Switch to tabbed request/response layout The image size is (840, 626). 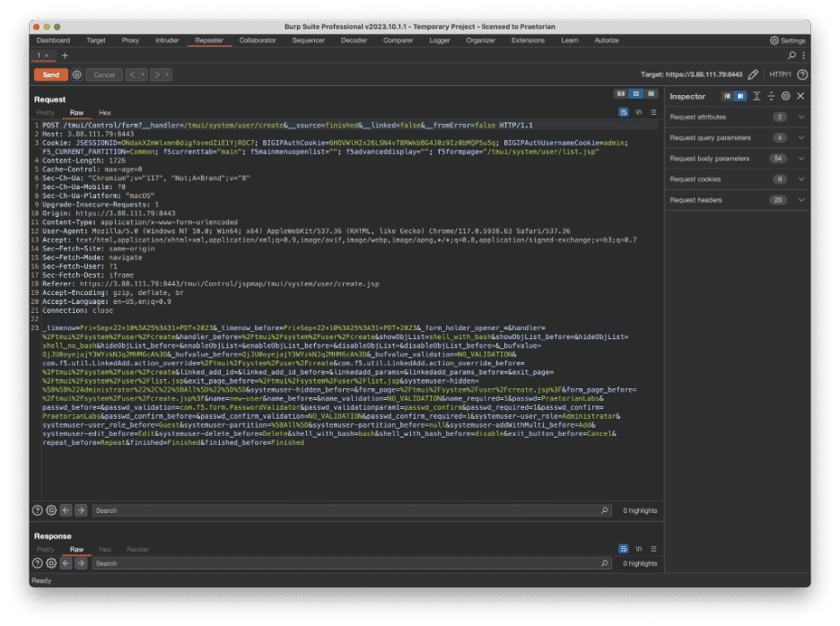tap(651, 93)
